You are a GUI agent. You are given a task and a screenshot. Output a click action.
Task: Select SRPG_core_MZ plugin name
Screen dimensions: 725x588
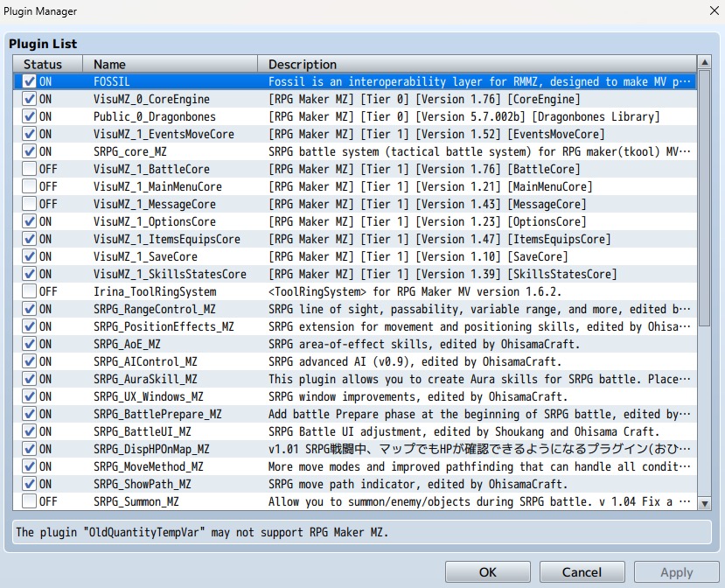point(130,151)
